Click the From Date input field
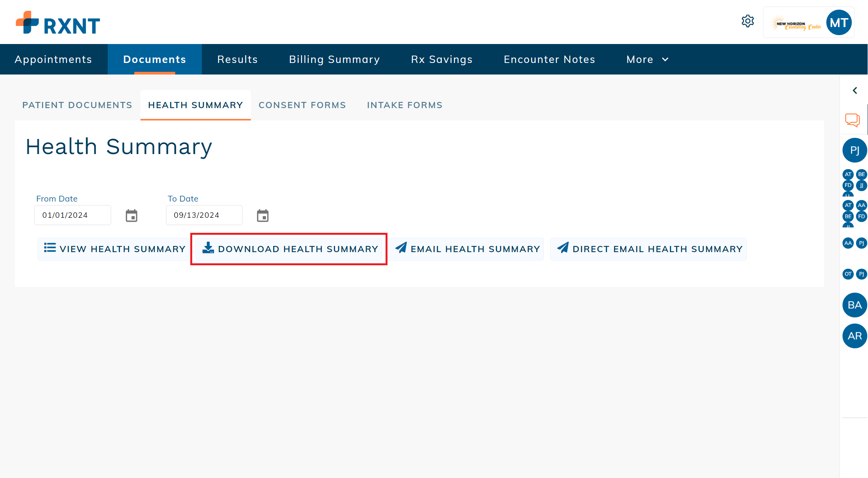868x478 pixels. pos(73,215)
